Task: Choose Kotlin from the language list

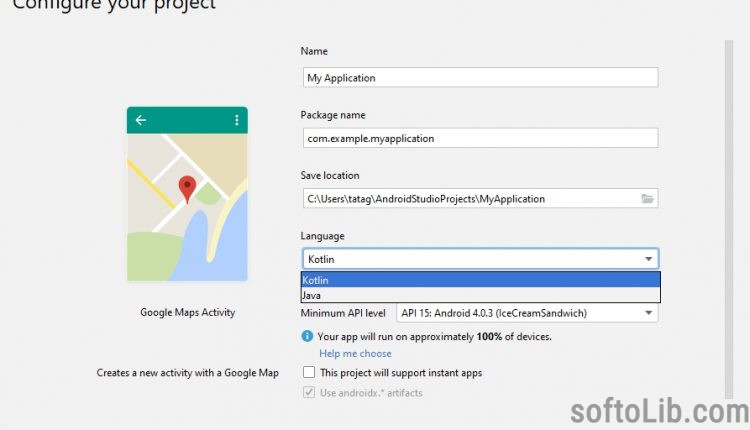Action: [480, 280]
